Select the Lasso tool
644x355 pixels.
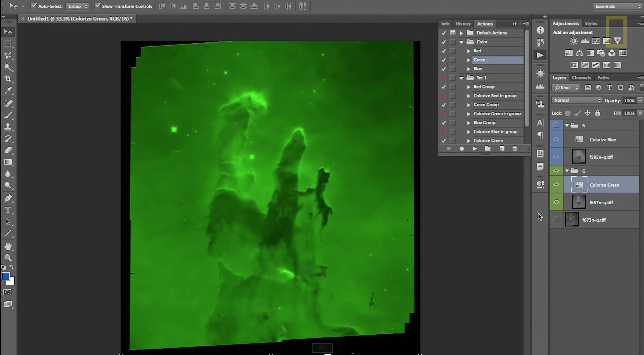[8, 55]
